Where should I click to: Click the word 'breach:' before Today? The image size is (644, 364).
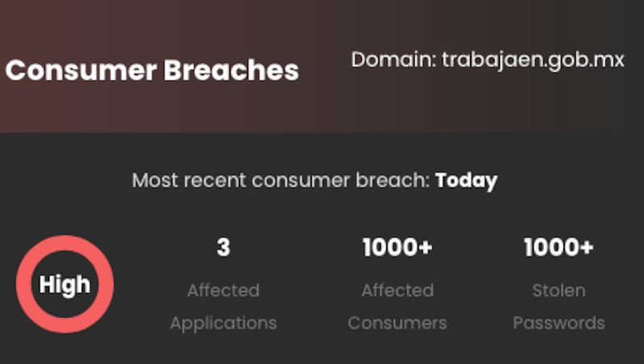click(x=393, y=180)
